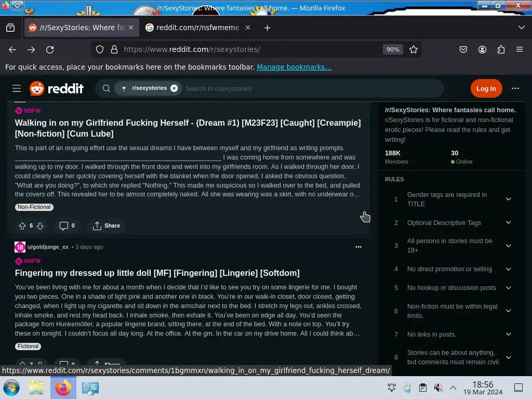532x399 pixels.
Task: Downvote the post with 6 points
Action: (40, 225)
